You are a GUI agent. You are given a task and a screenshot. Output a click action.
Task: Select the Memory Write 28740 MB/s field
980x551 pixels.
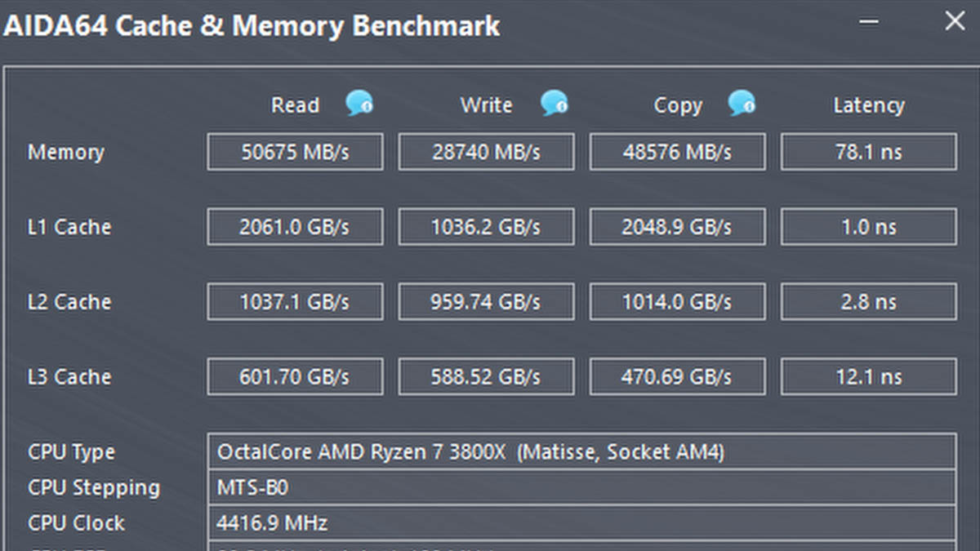486,152
